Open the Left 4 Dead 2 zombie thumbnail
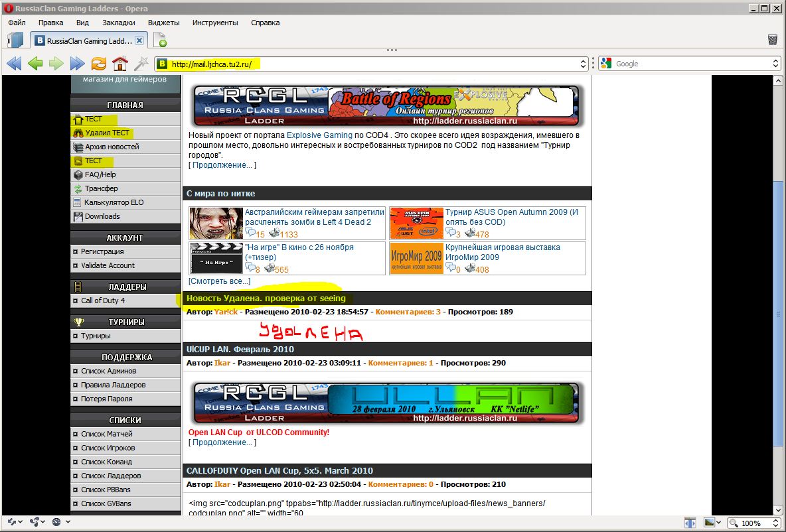Screen dimensions: 786x532 pos(216,223)
